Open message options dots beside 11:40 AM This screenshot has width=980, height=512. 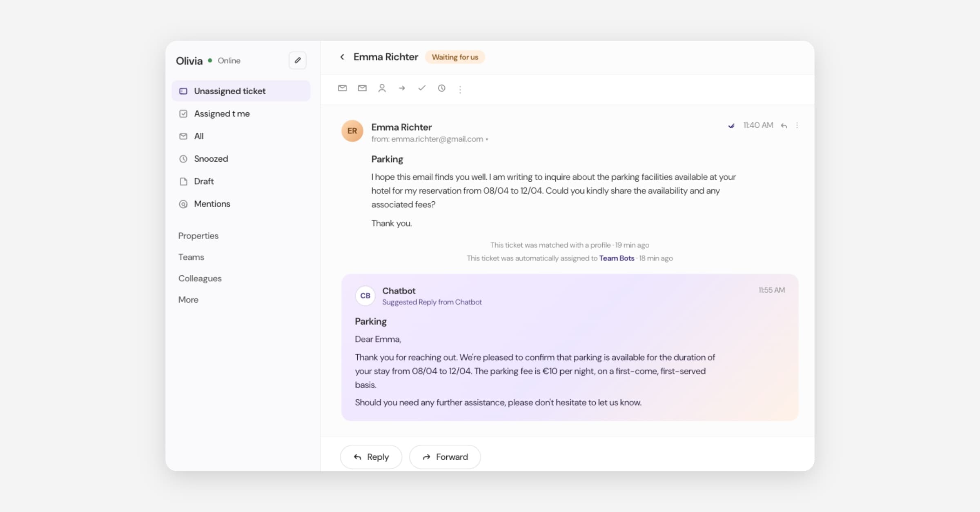click(797, 125)
